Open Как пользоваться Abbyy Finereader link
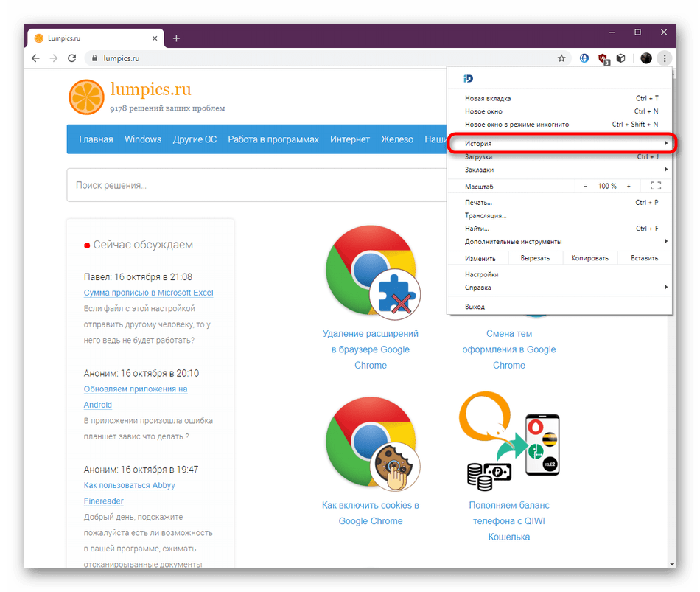The height and width of the screenshot is (592, 700). click(129, 493)
